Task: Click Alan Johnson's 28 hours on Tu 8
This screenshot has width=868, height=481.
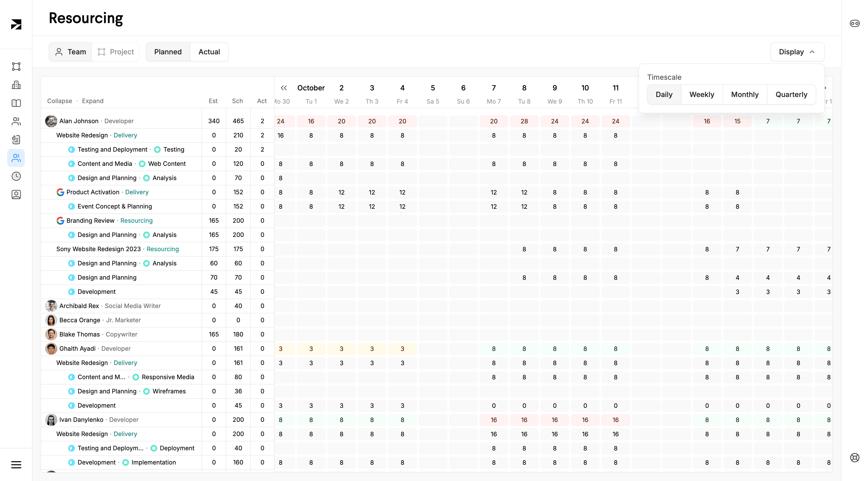Action: [x=524, y=121]
